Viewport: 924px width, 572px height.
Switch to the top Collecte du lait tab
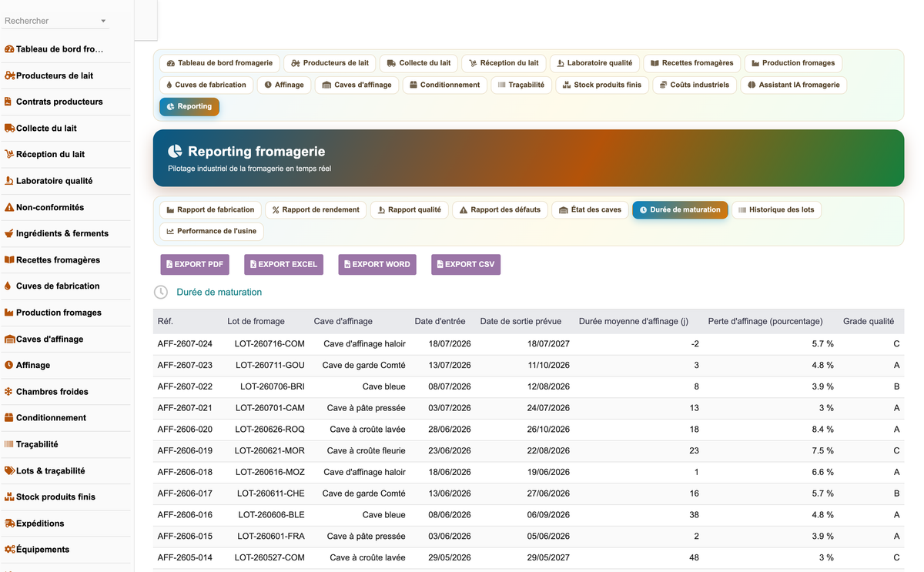pos(419,63)
